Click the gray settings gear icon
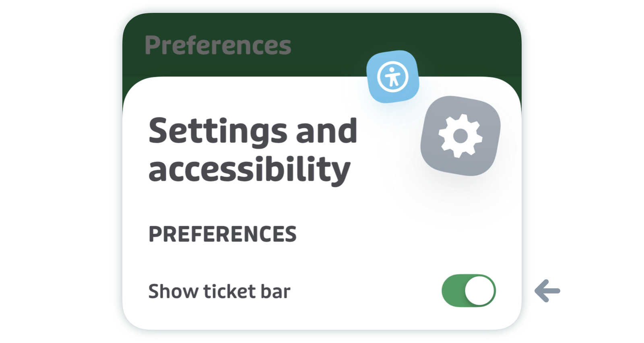This screenshot has height=343, width=644. pos(460,136)
